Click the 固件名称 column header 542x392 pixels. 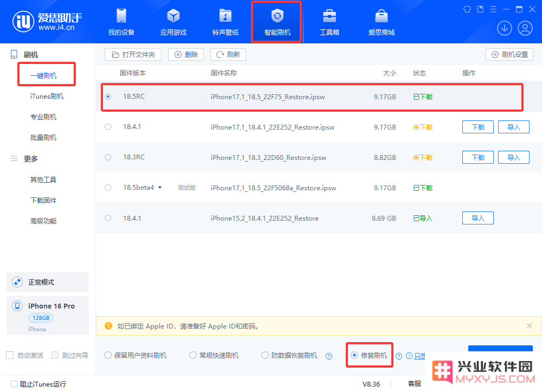(x=224, y=73)
